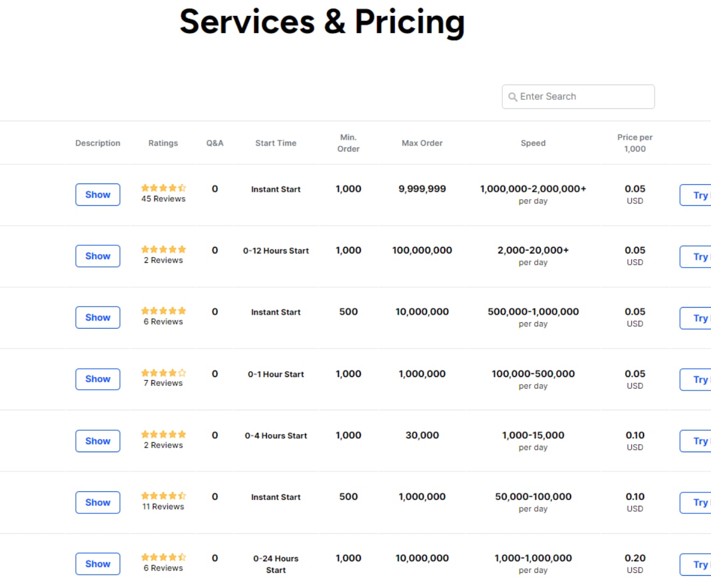The image size is (711, 588).
Task: Select the 9,999,999 max order value
Action: pos(422,189)
